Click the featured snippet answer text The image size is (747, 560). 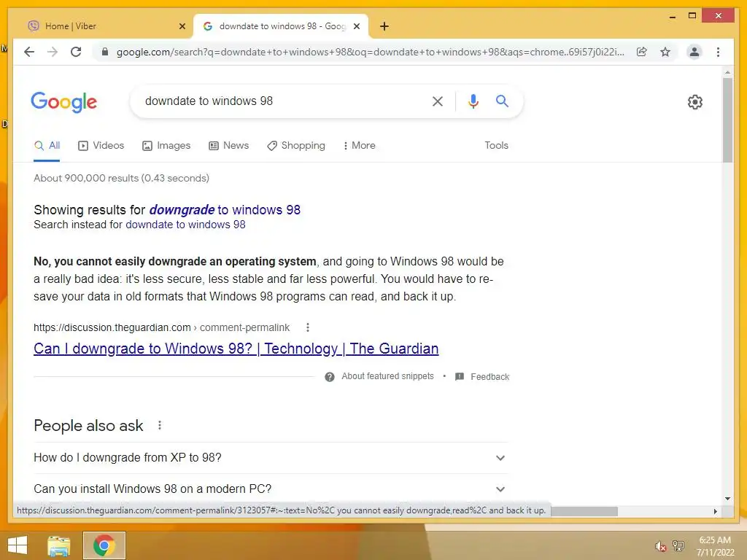coord(268,279)
